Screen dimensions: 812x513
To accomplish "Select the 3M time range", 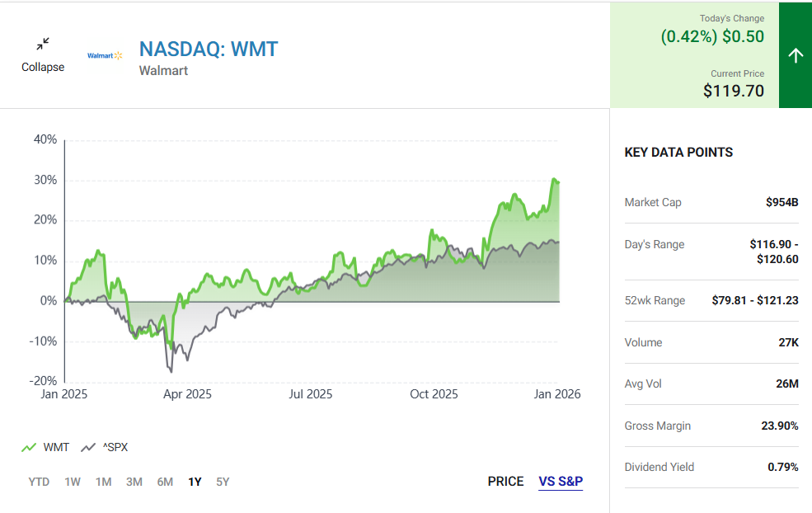I will tap(134, 482).
